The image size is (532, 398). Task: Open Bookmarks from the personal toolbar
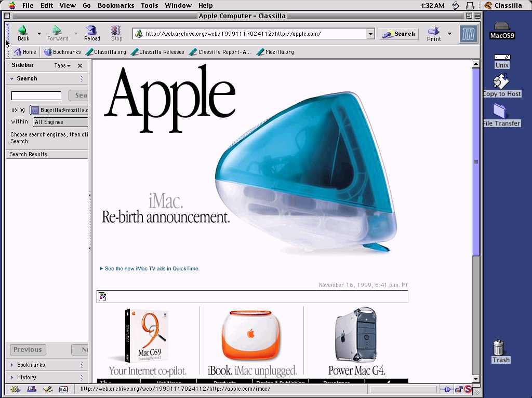(62, 52)
